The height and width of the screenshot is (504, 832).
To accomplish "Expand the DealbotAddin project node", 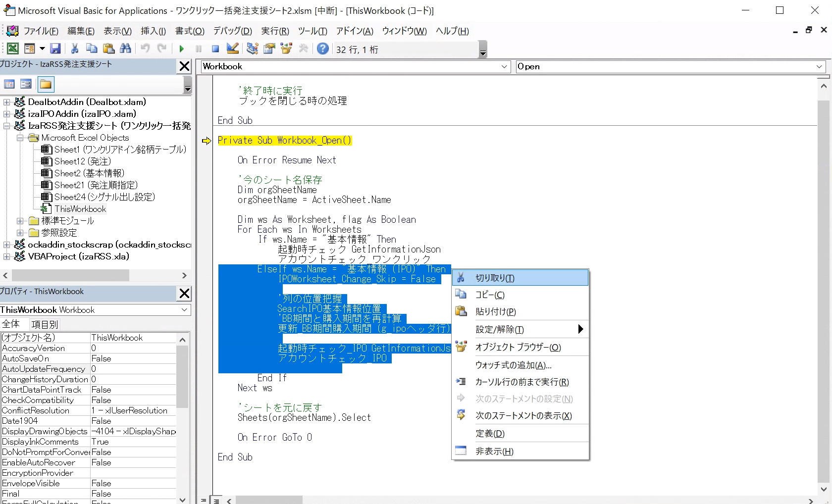I will coord(6,102).
